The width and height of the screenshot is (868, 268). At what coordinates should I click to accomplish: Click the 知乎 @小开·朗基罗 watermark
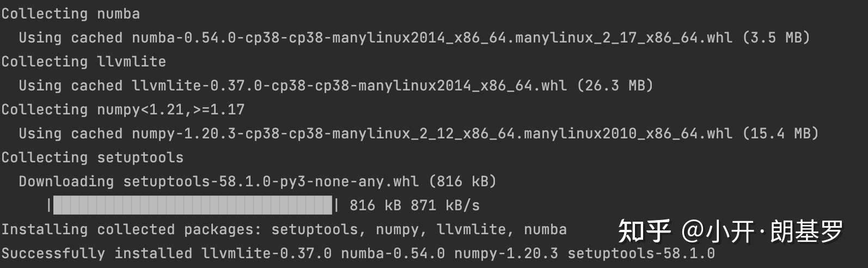pos(730,231)
